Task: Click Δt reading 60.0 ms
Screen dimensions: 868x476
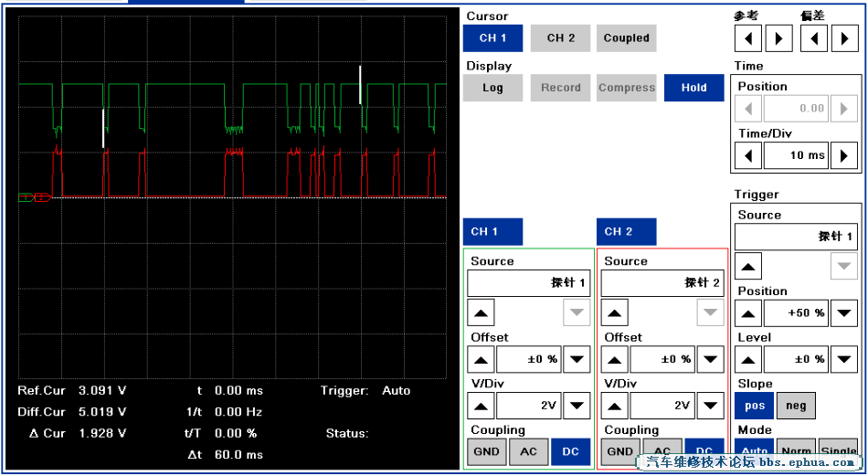Action: coord(238,455)
